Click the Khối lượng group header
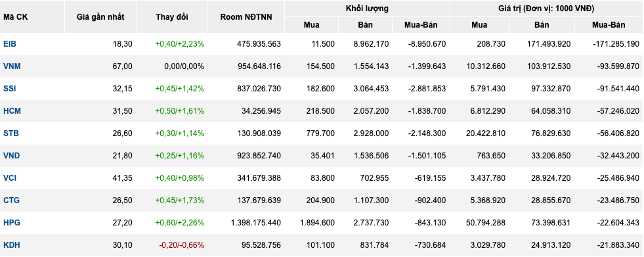This screenshot has height=257, width=644. tap(367, 9)
